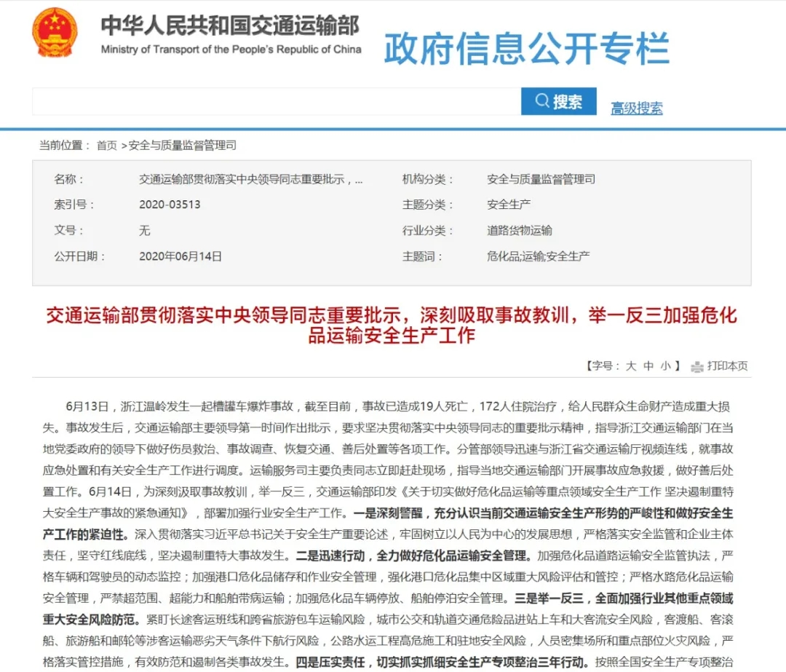Click the publish date 2020年06月14日
This screenshot has height=672, width=786.
(x=180, y=256)
